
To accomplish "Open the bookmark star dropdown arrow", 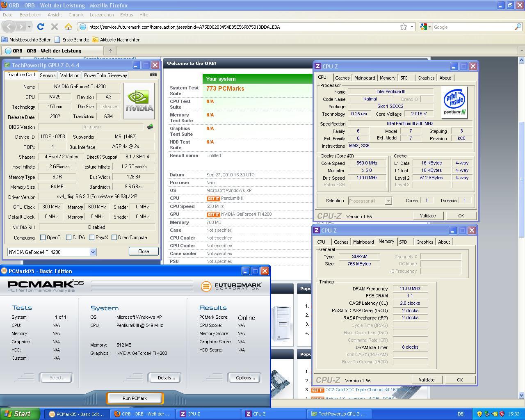I will pyautogui.click(x=412, y=27).
